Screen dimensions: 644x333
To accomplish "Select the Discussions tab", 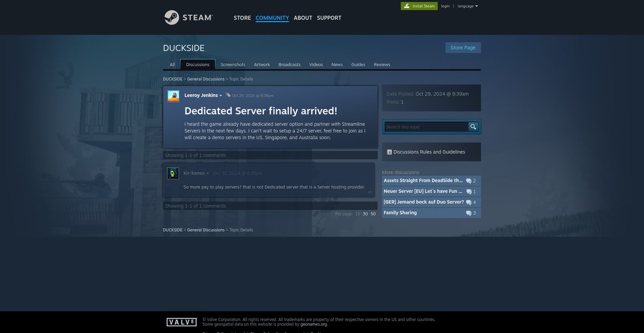I will point(197,64).
